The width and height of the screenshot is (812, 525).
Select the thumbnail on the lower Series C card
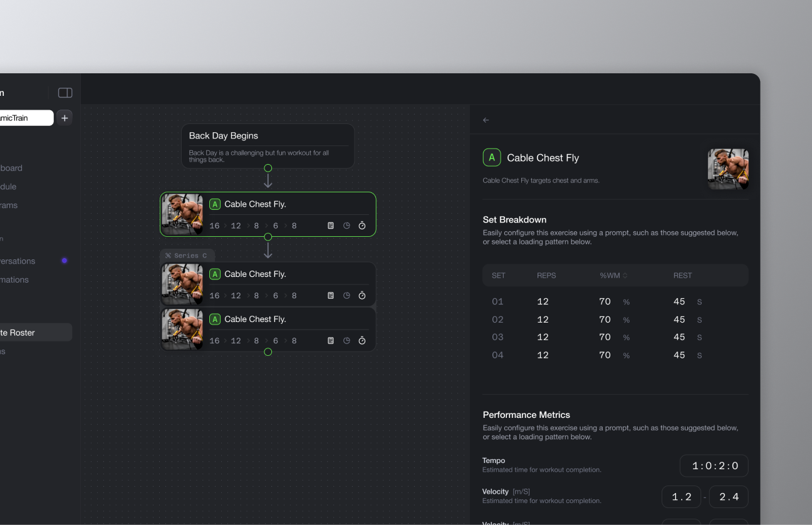click(x=182, y=330)
